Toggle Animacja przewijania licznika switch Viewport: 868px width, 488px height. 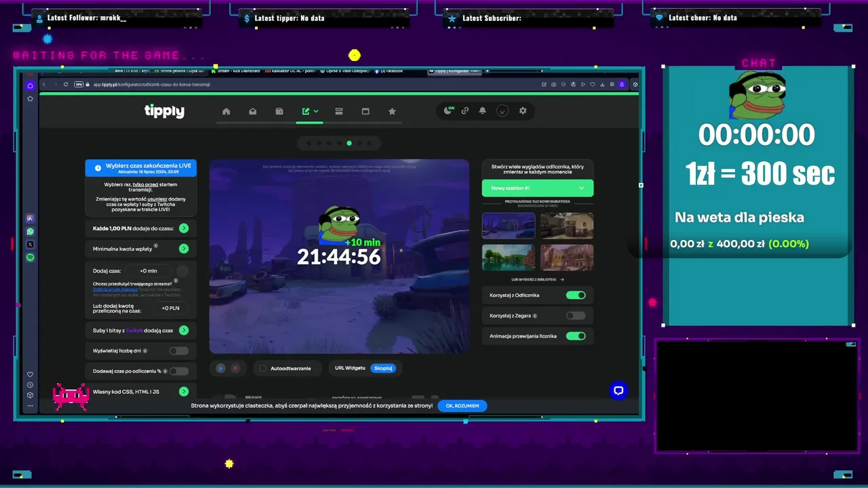(x=576, y=335)
